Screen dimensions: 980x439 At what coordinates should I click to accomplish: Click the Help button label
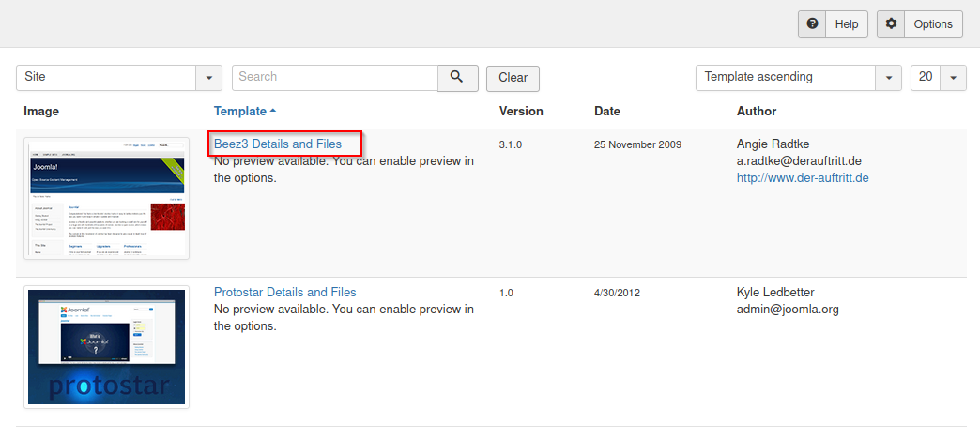[847, 24]
